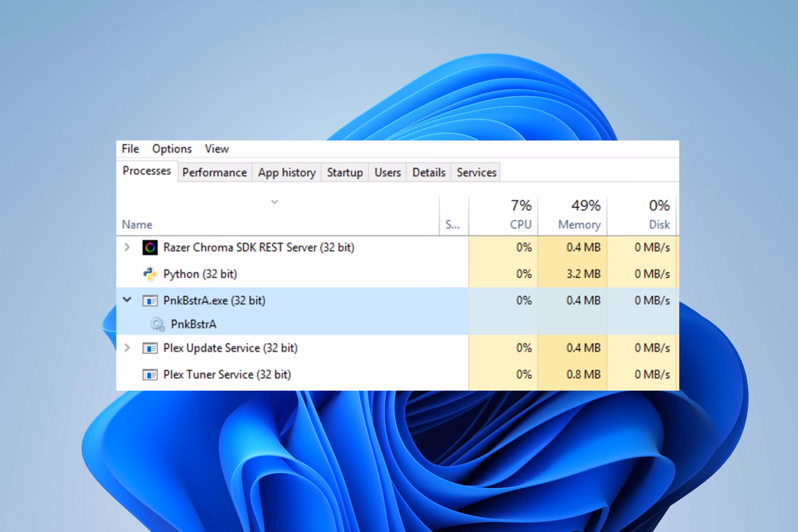
Task: Expand the Plex Update Service row
Action: pos(127,347)
